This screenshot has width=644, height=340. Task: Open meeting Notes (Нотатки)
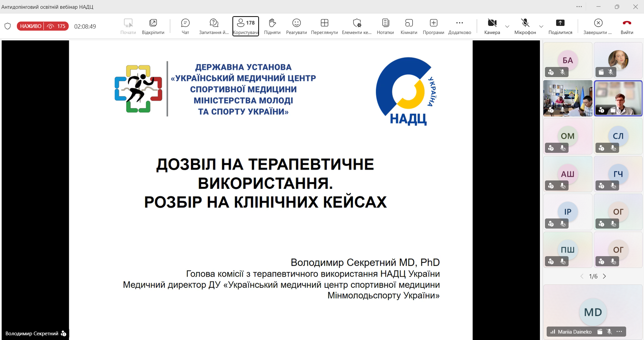tap(385, 26)
